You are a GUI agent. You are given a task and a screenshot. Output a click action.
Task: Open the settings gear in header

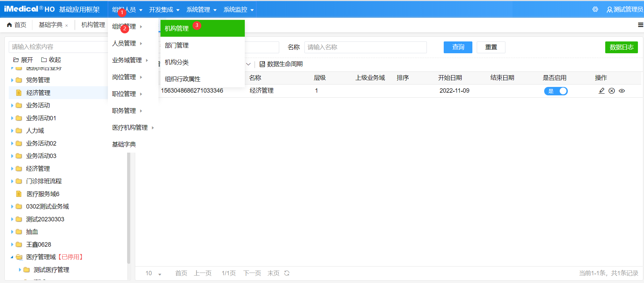click(x=595, y=9)
